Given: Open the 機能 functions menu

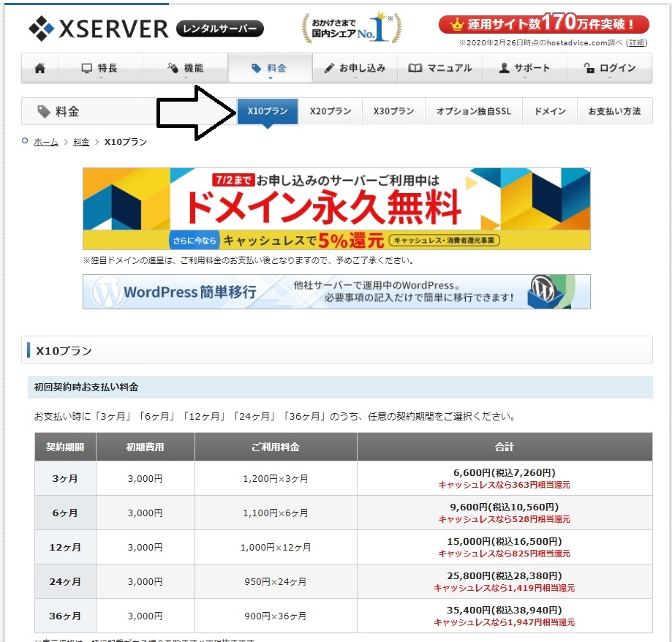Looking at the screenshot, I should click(x=185, y=68).
